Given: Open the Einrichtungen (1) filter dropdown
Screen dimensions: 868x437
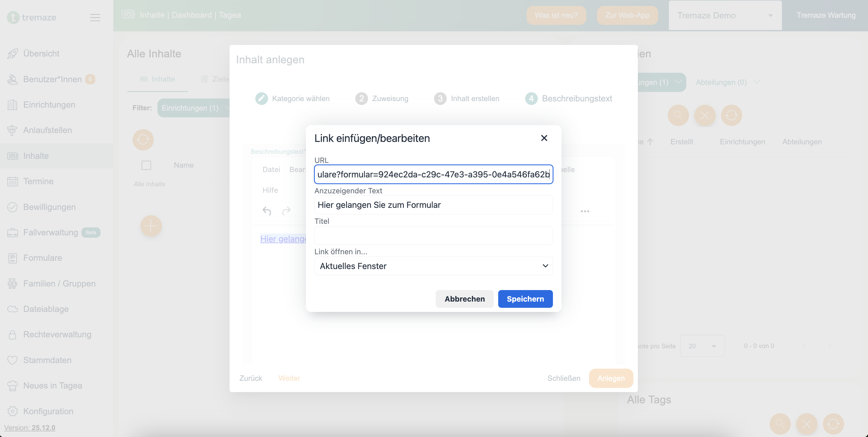Looking at the screenshot, I should (x=193, y=108).
